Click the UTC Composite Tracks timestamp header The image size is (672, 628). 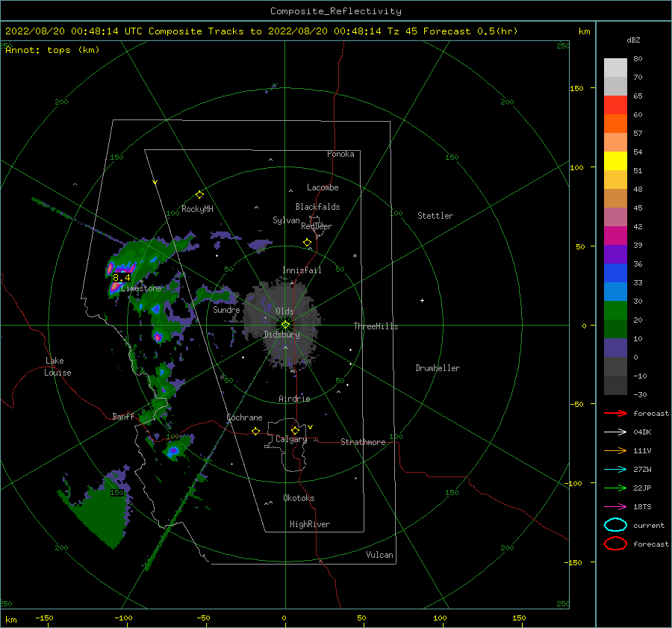pos(261,31)
